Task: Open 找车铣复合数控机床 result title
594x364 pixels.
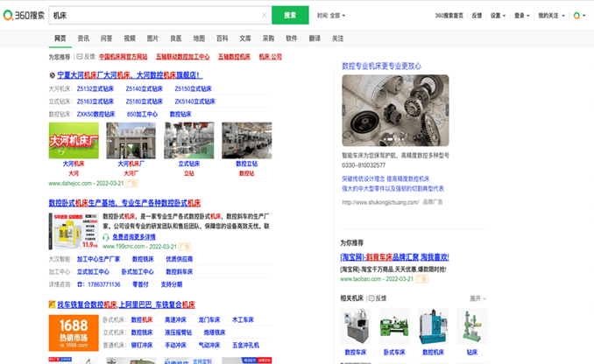Action: (126, 304)
